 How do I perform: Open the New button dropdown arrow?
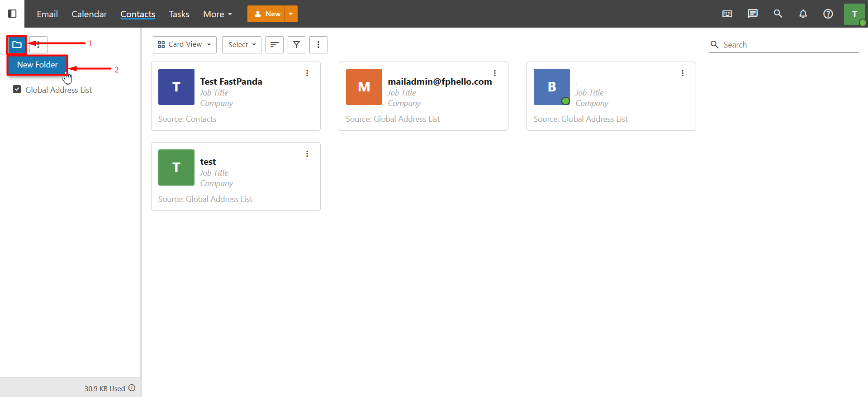click(291, 14)
